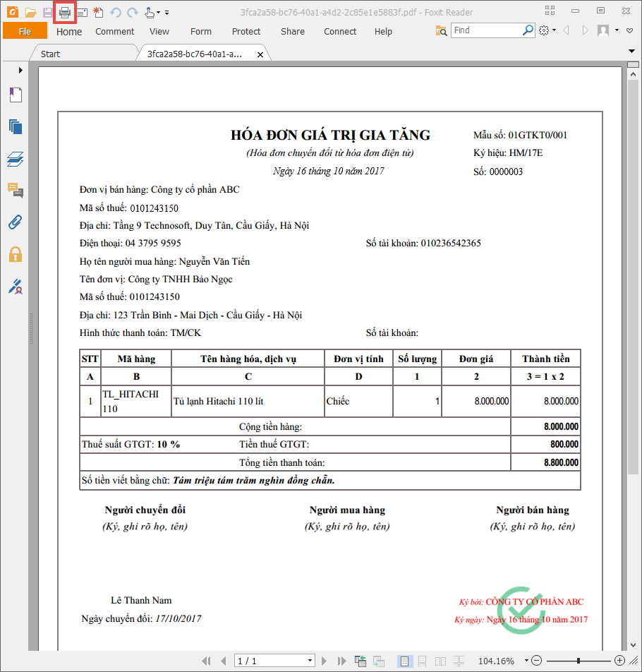Screen dimensions: 642x672
Task: Switch to the Comment ribbon tab
Action: coord(115,32)
